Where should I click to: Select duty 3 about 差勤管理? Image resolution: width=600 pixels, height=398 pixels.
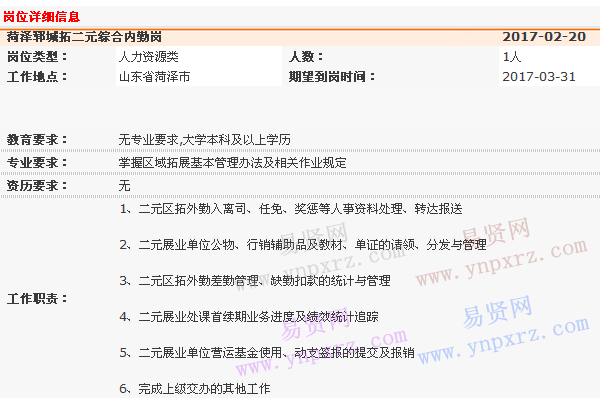[x=255, y=281]
